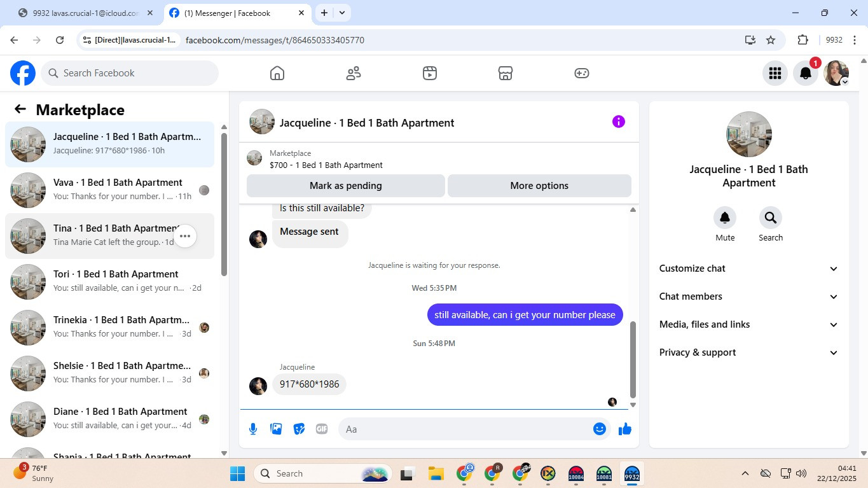Show hidden system tray icons
Screen dimensions: 868x488
coord(745,473)
